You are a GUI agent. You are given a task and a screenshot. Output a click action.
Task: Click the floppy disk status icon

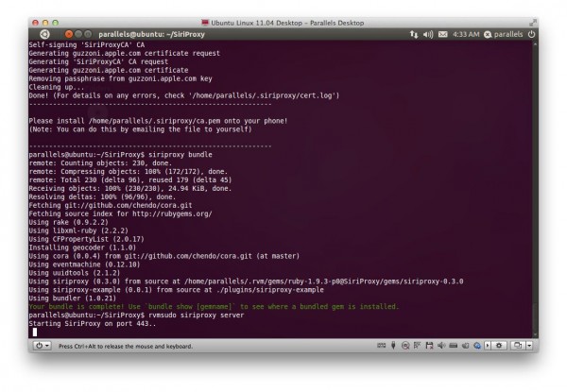429,346
